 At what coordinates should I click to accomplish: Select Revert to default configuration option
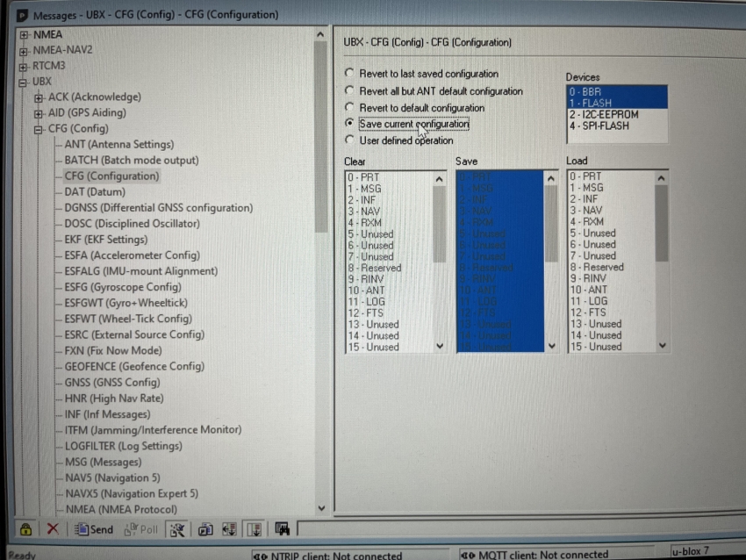(349, 108)
